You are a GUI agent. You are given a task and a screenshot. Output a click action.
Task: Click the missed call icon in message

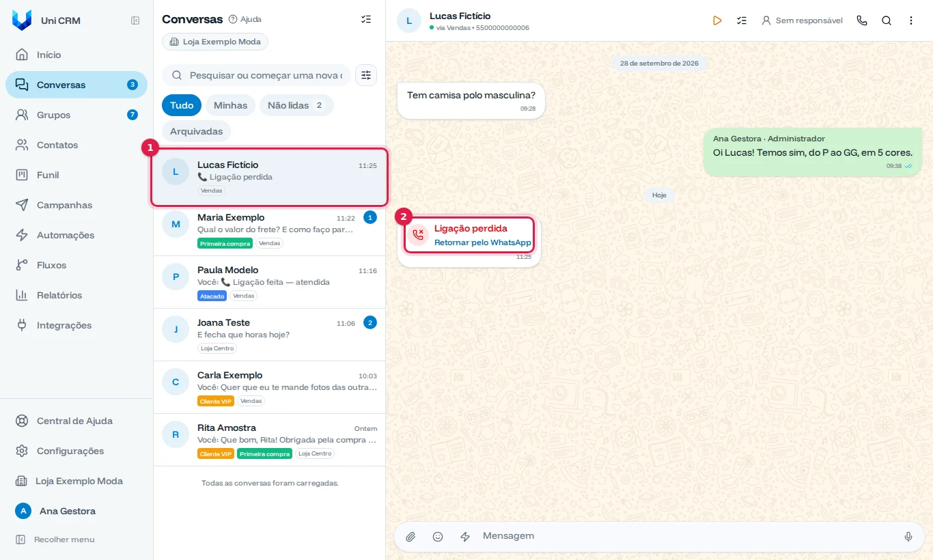coord(419,235)
